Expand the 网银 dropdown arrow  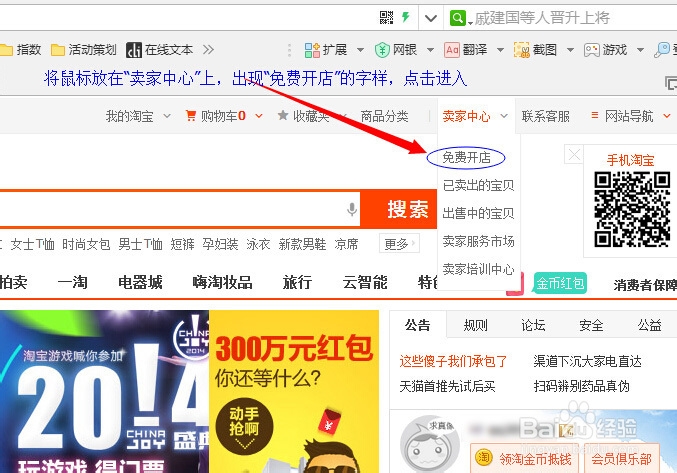(430, 50)
